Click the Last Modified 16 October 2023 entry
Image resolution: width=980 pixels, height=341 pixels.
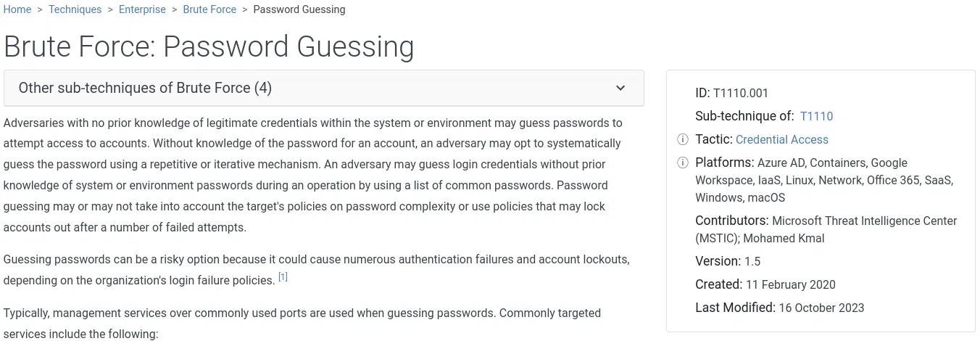779,308
